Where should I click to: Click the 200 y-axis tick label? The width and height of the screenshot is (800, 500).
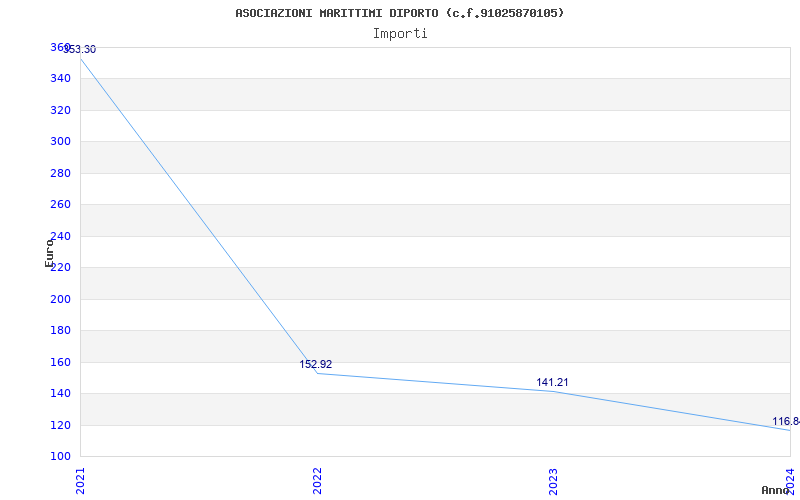[x=60, y=299]
